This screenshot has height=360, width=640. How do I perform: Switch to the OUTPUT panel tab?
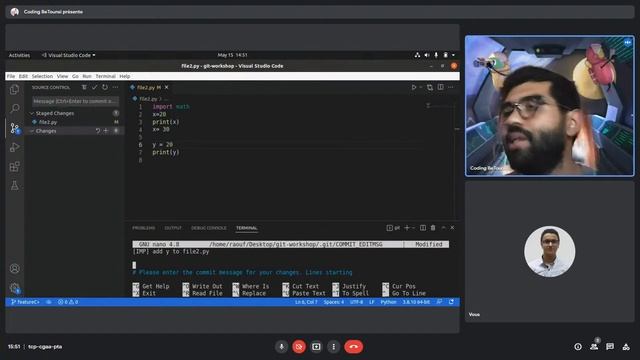(x=173, y=228)
